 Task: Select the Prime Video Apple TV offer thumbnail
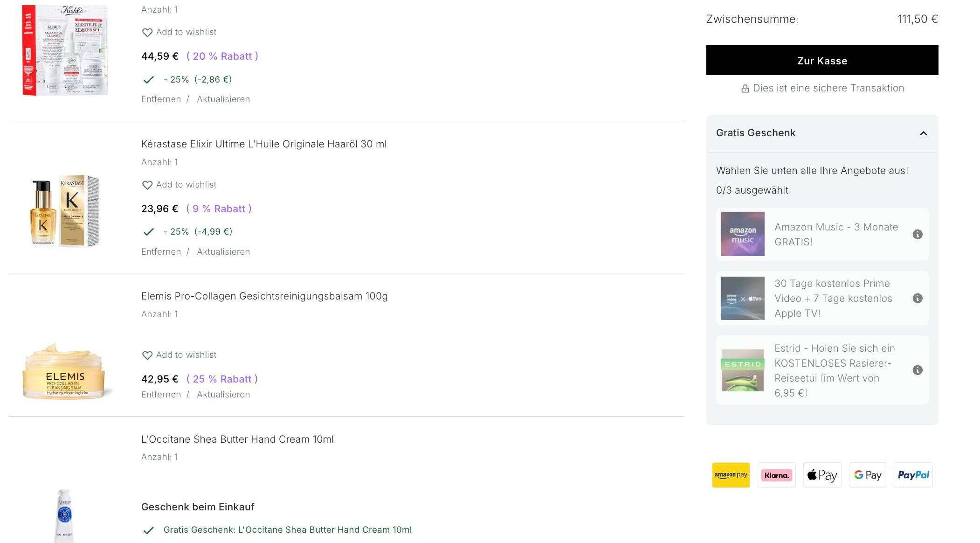coord(743,298)
